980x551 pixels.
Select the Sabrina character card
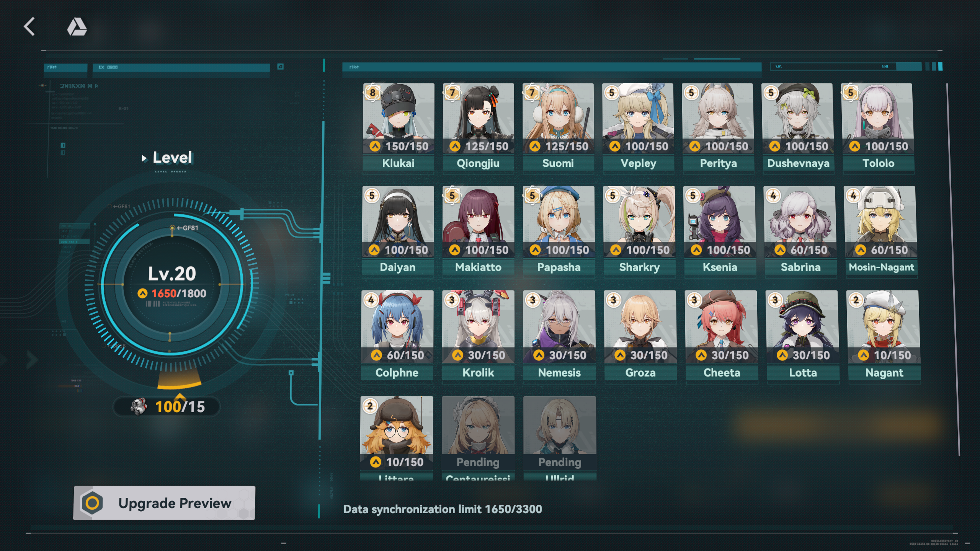click(800, 230)
